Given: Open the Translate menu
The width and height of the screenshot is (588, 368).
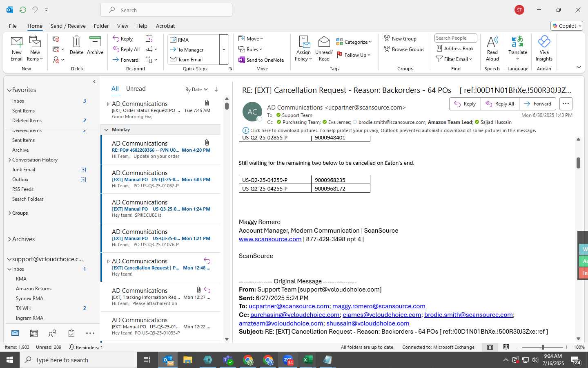Looking at the screenshot, I should (x=518, y=48).
